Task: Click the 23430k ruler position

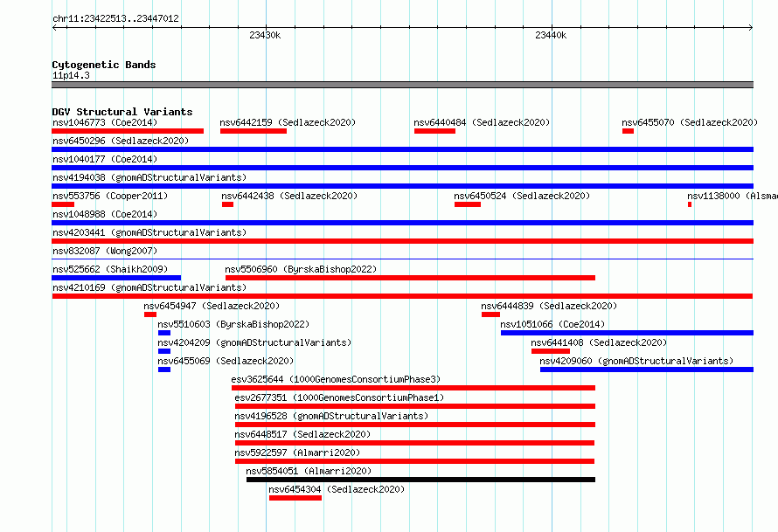Action: [265, 35]
